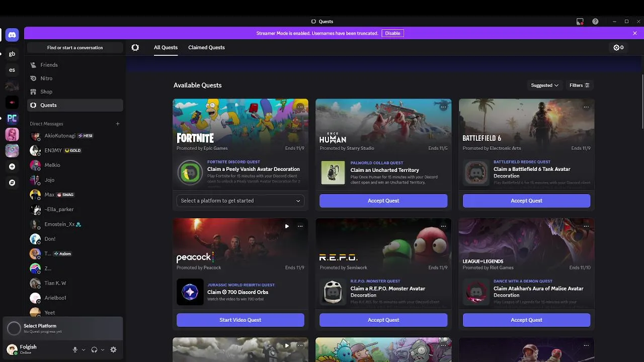Open Friends in sidebar
Viewport: 644px width, 362px height.
pos(75,65)
